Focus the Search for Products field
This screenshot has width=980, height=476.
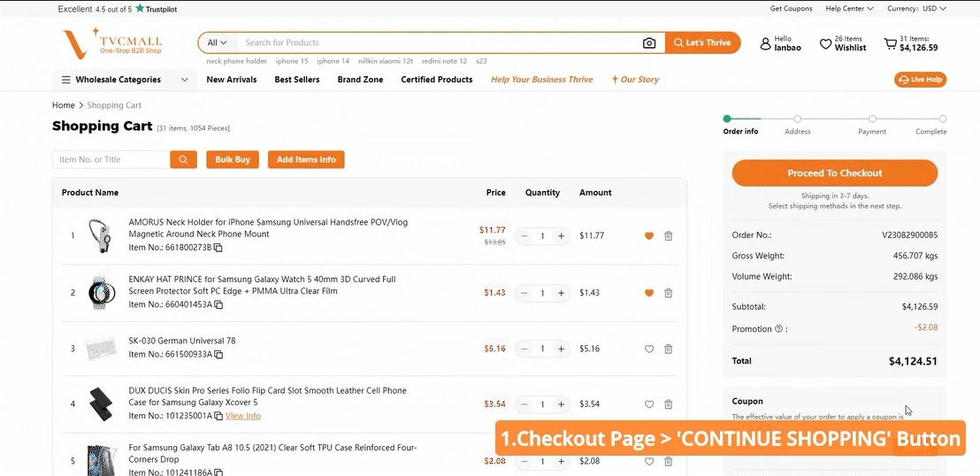[438, 42]
